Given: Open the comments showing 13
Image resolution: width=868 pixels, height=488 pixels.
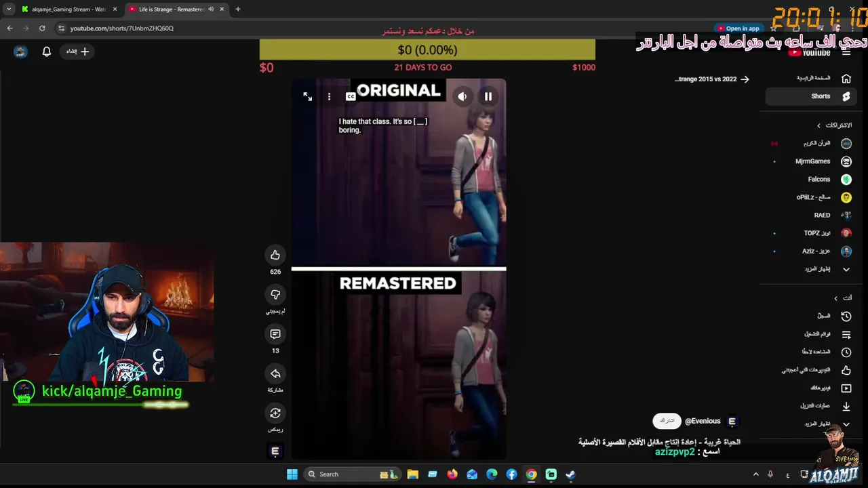Looking at the screenshot, I should pyautogui.click(x=275, y=334).
